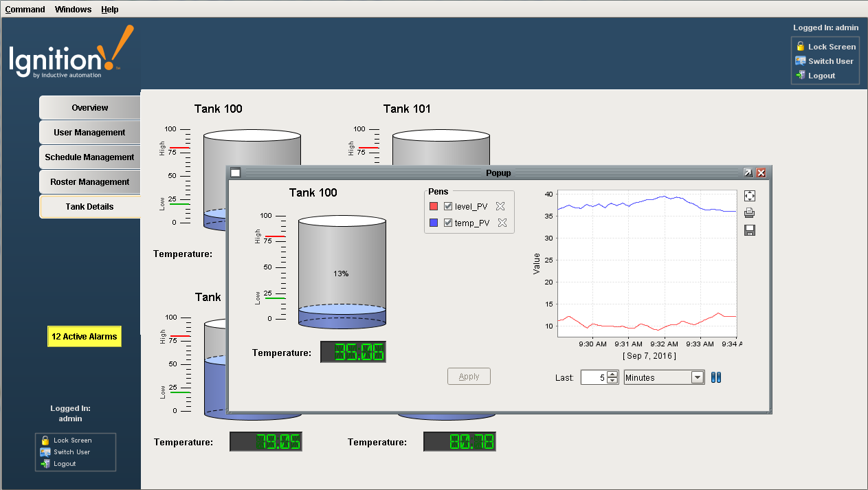Click the 12 Active Alarms button

[x=85, y=337]
